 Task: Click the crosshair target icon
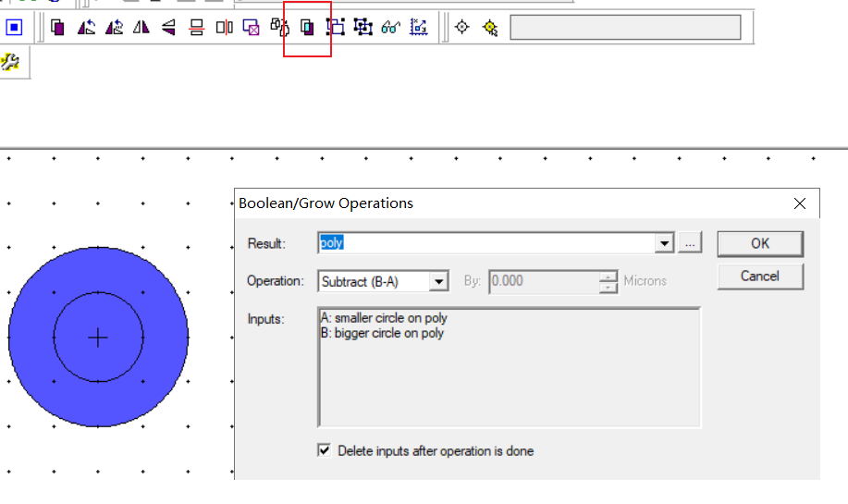pyautogui.click(x=461, y=27)
